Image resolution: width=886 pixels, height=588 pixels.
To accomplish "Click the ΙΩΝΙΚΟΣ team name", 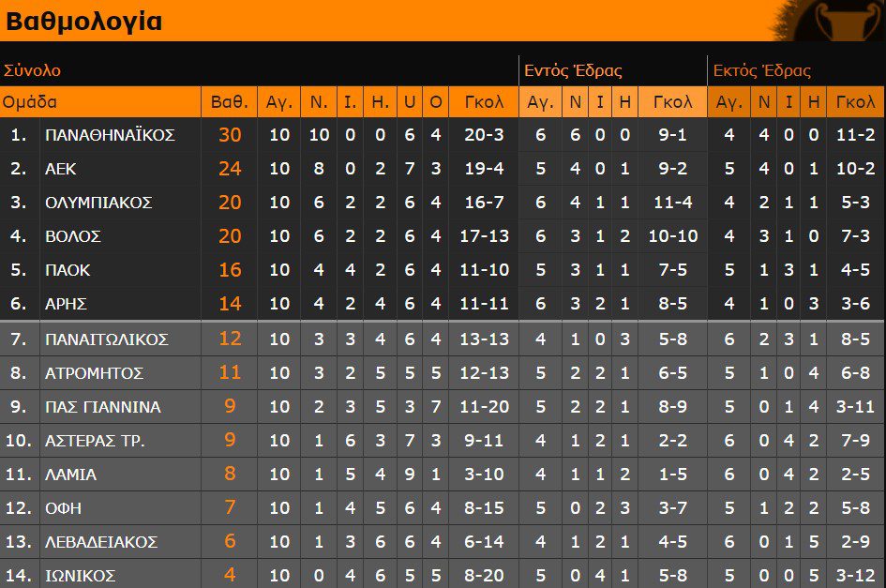I will [x=80, y=576].
